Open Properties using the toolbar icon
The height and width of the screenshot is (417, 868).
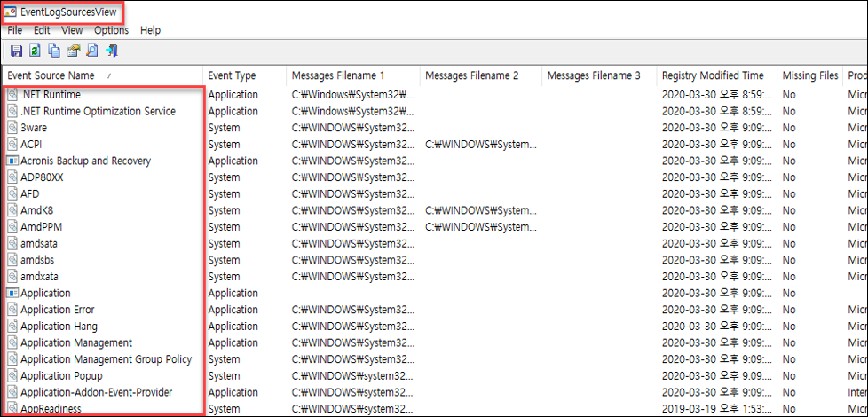pos(73,51)
